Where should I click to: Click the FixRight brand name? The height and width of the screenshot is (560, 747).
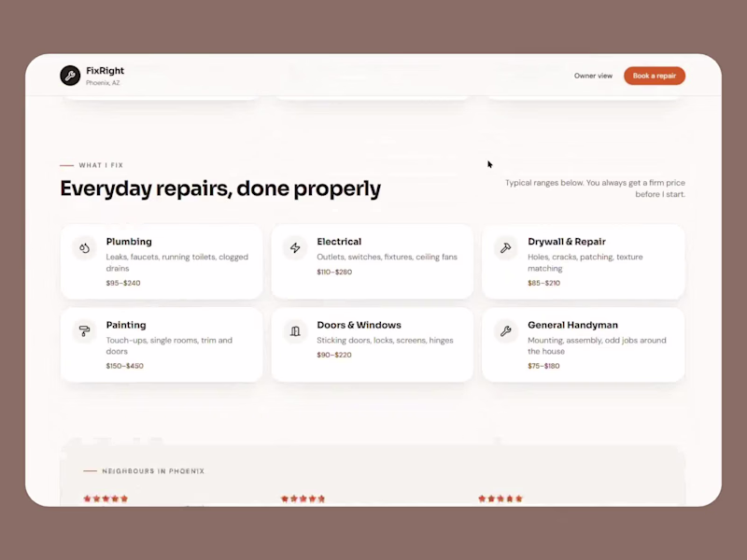pos(105,71)
